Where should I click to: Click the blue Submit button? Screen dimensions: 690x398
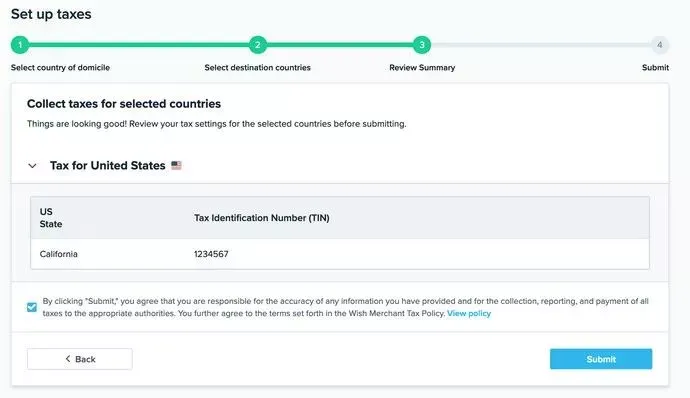[x=601, y=359]
